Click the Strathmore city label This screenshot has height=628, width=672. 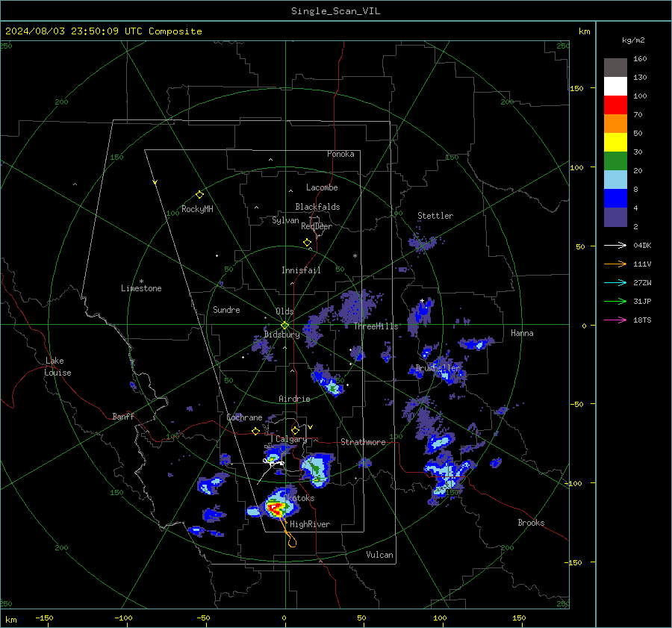tap(363, 442)
